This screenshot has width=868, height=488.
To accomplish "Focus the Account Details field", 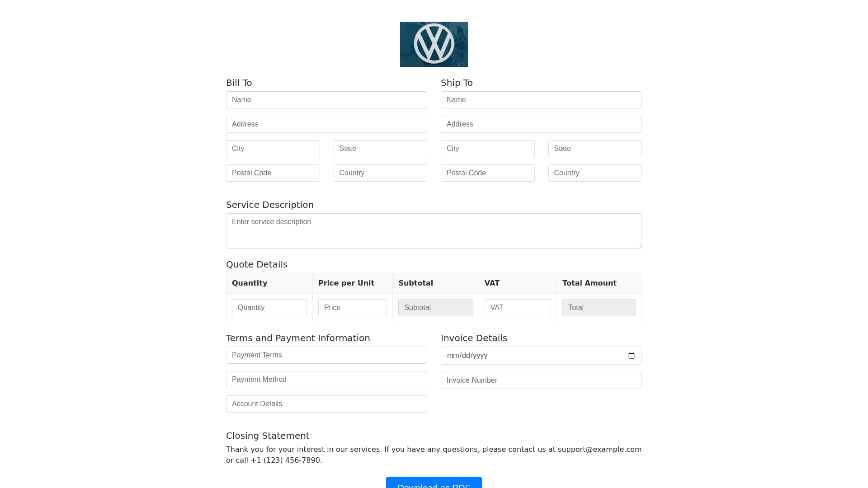I will (326, 404).
